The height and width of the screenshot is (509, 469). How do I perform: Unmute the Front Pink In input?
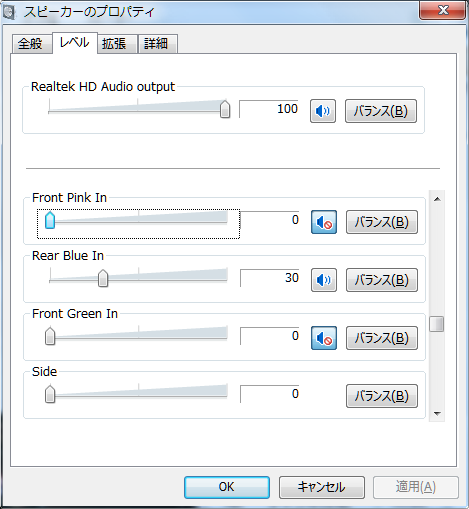coord(324,222)
